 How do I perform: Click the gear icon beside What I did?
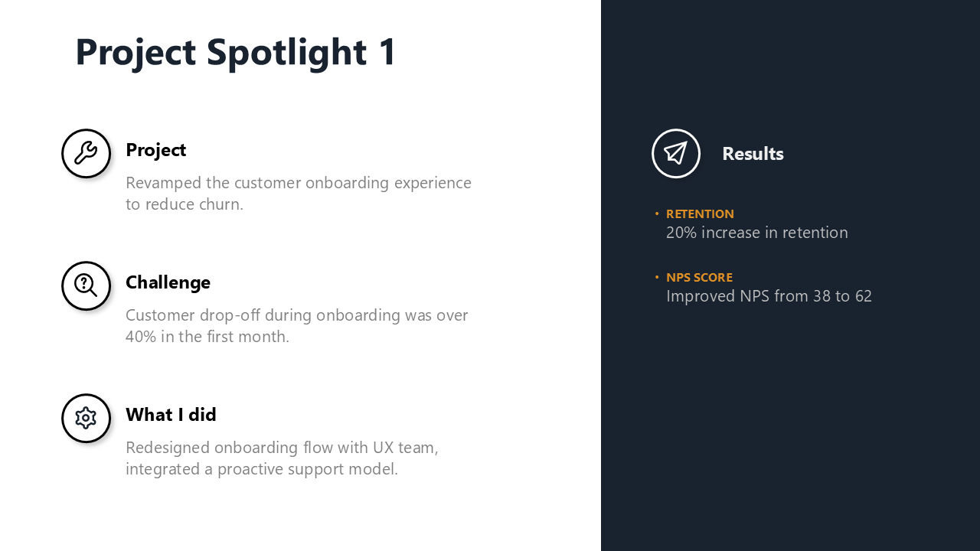[86, 418]
